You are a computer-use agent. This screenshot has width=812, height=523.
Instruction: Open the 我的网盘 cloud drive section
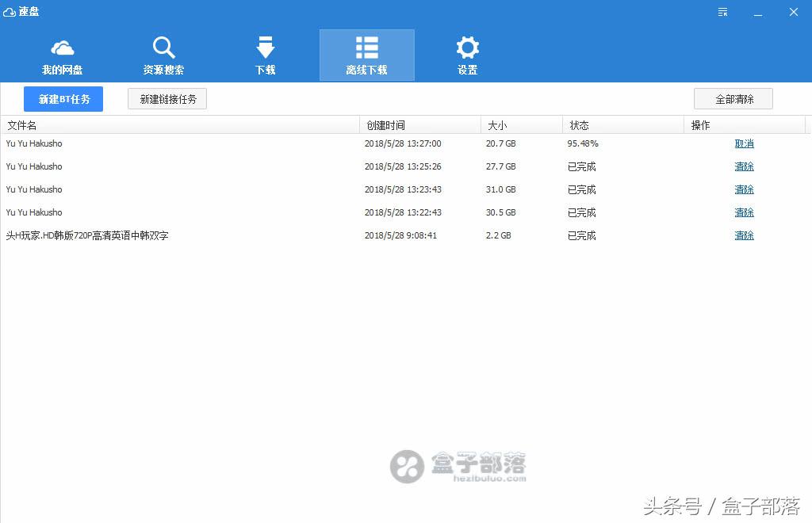click(x=62, y=54)
